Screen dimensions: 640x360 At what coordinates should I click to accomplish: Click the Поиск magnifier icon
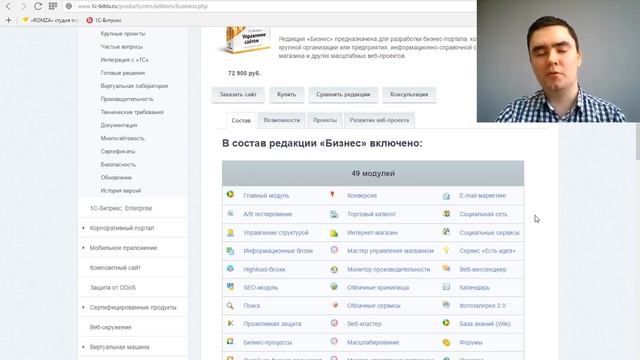click(230, 305)
